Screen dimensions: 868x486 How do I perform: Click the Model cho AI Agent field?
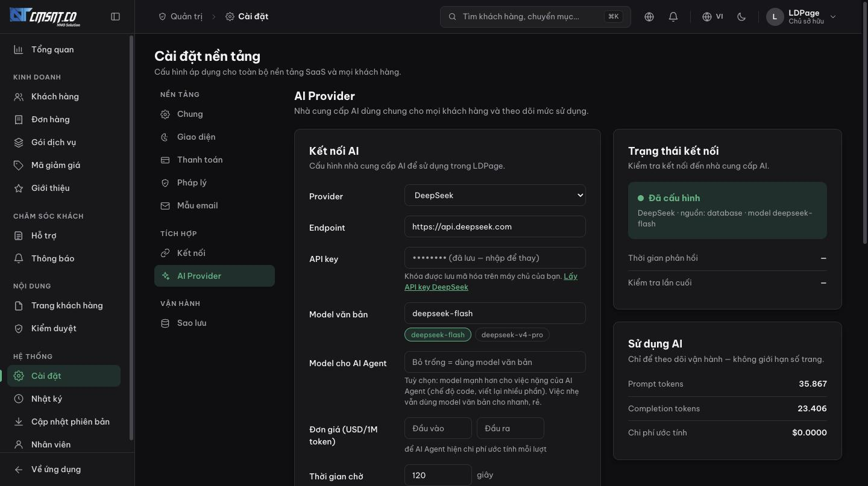pos(495,362)
